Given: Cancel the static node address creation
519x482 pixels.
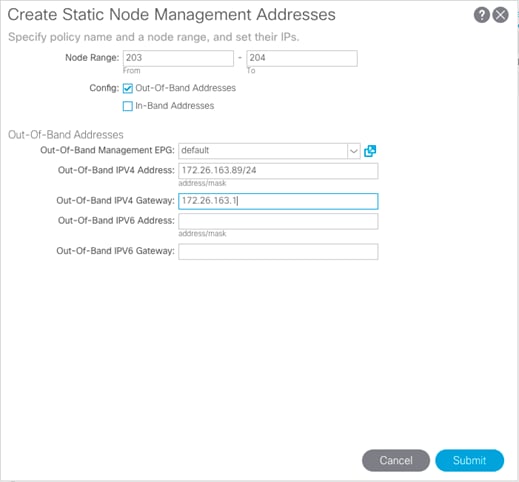Looking at the screenshot, I should pos(396,460).
